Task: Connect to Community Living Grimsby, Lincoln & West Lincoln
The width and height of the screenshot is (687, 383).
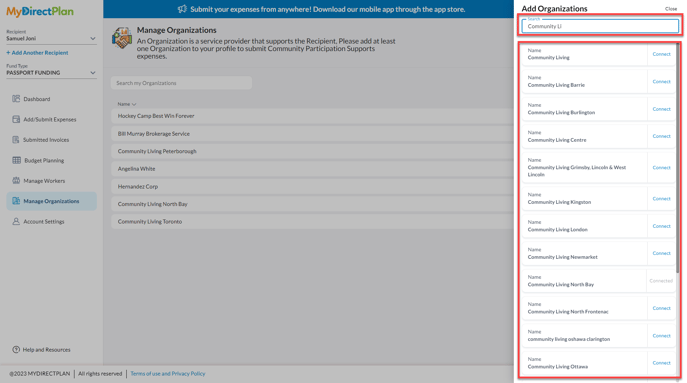Action: (x=661, y=168)
